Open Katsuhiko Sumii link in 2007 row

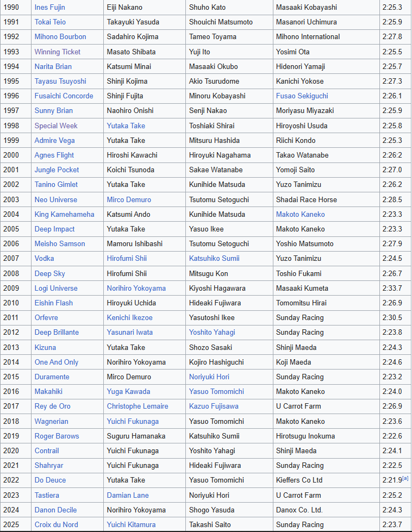(214, 258)
